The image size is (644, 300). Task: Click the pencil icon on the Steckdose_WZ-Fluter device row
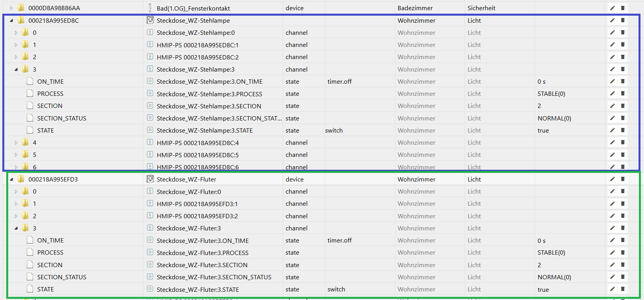point(612,179)
